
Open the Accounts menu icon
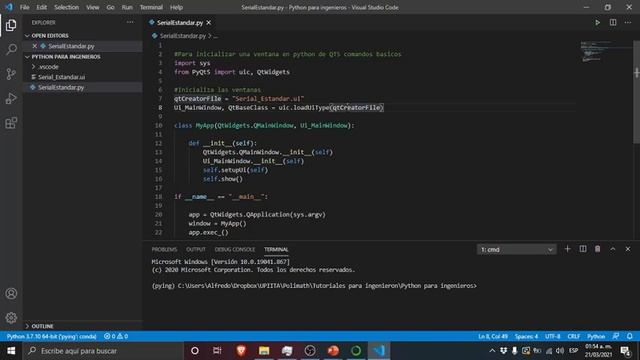tap(11, 293)
